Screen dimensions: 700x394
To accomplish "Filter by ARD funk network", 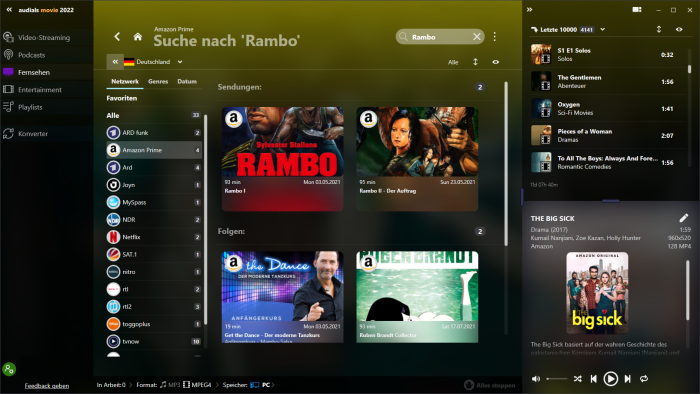I will click(154, 133).
